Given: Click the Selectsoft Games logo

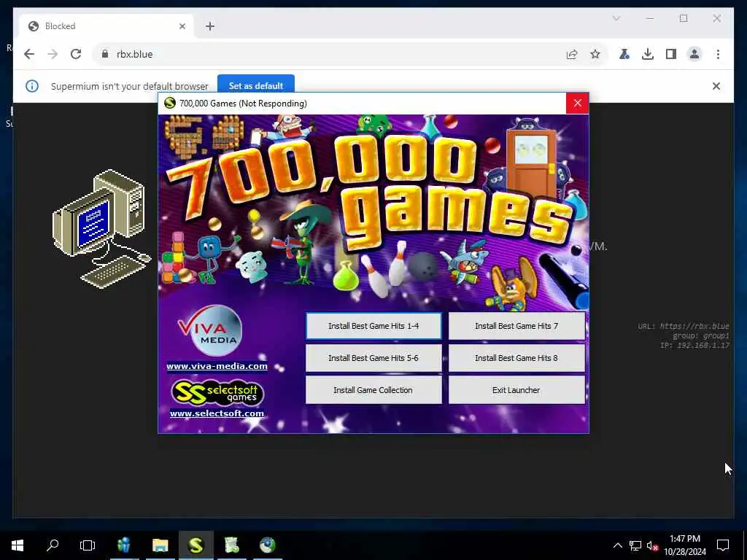Looking at the screenshot, I should tap(217, 393).
